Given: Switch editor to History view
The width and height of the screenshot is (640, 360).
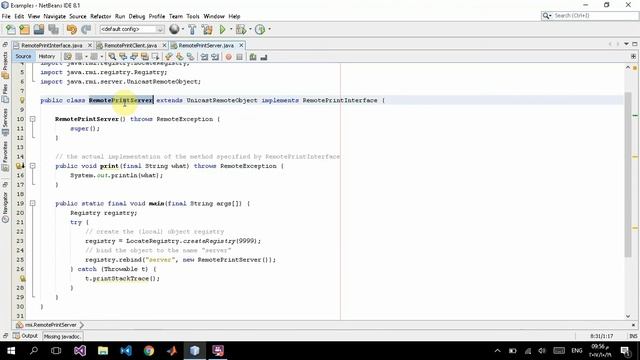Looking at the screenshot, I should [47, 56].
